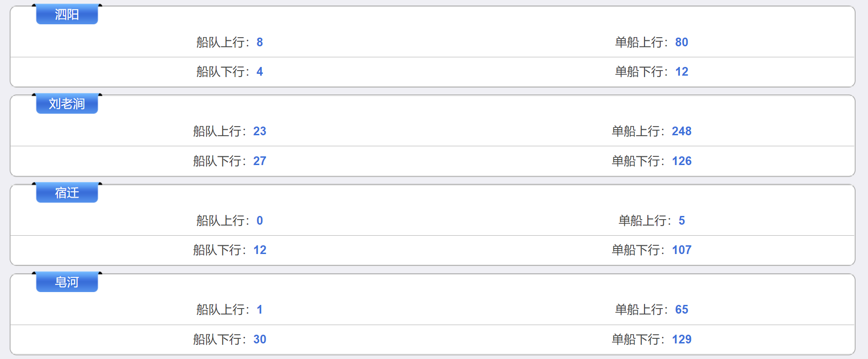Image resolution: width=868 pixels, height=359 pixels.
Task: Select the 泗阳 section tab
Action: coord(67,14)
